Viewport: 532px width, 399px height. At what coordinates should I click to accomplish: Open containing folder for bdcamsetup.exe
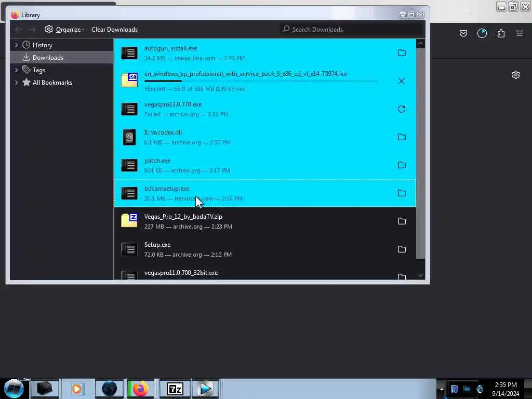coord(402,193)
